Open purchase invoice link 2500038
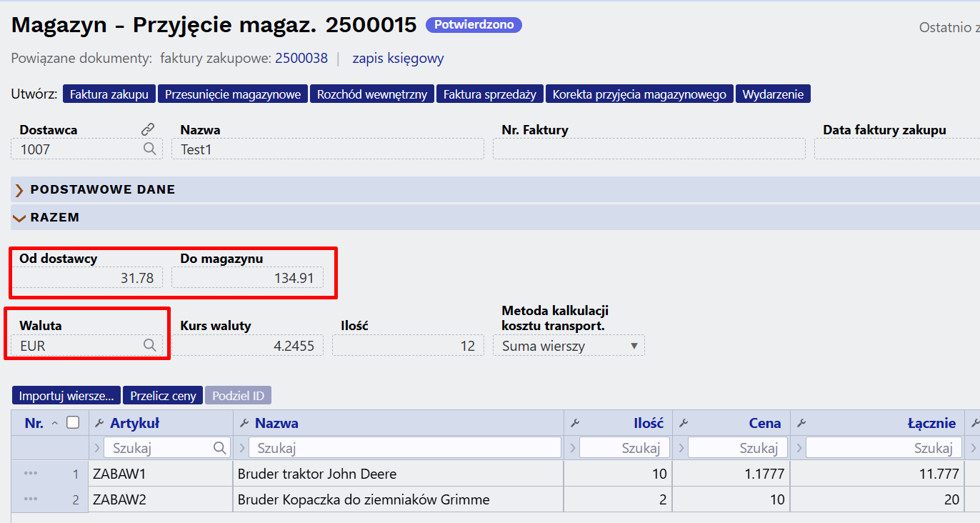The image size is (980, 523). point(301,59)
